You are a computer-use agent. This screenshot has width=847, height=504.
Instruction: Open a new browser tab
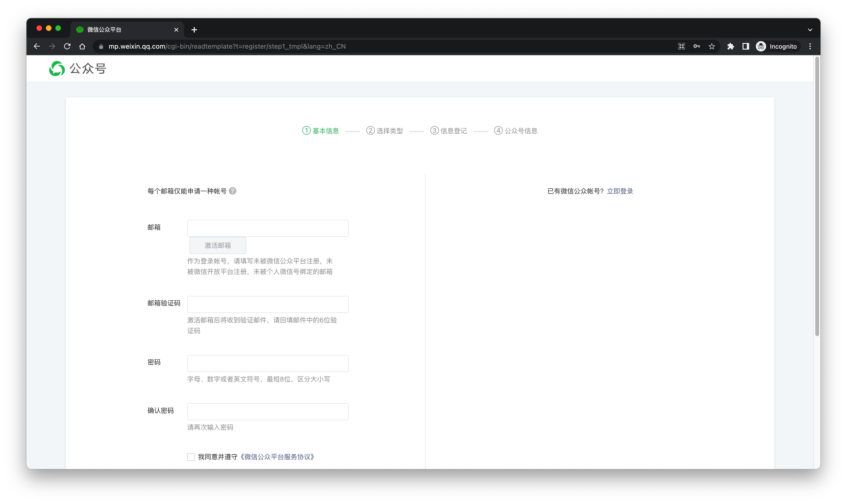[x=194, y=30]
